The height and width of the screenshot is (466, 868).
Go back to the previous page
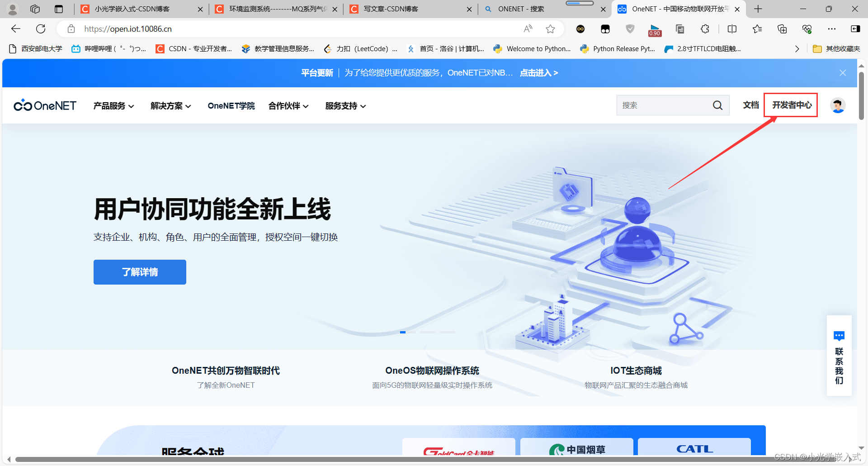(x=16, y=29)
